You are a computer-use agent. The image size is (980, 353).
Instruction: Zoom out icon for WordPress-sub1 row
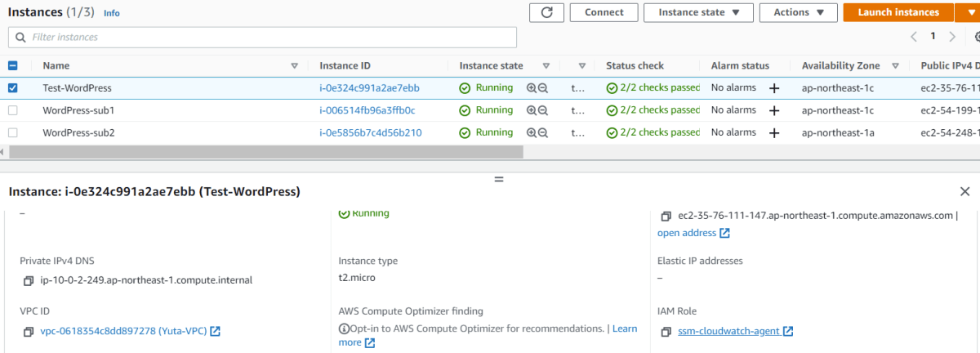tap(542, 110)
